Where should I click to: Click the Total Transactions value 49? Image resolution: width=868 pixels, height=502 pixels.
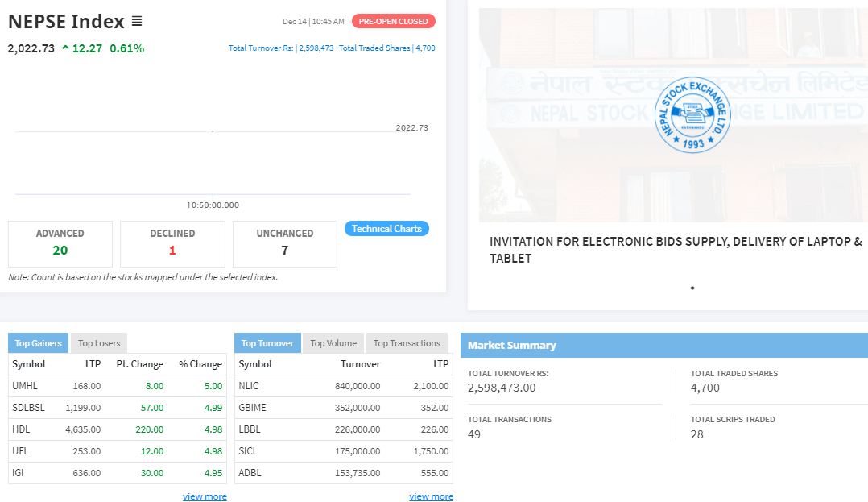[x=473, y=434]
